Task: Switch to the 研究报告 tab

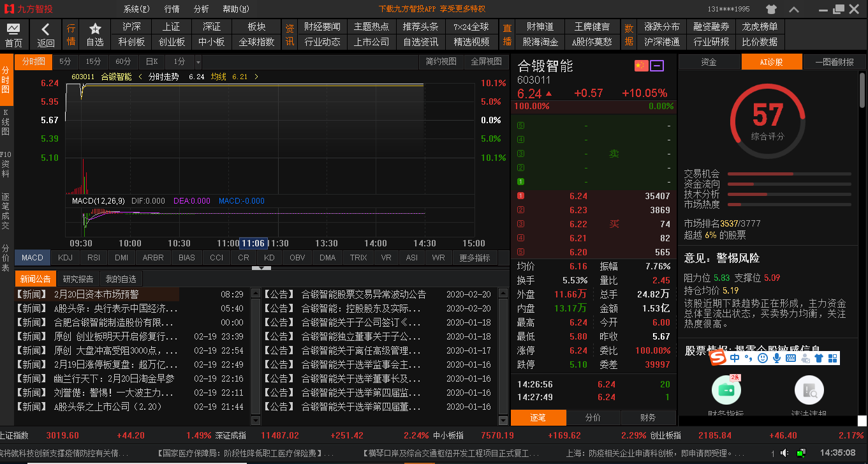Action: pos(78,279)
